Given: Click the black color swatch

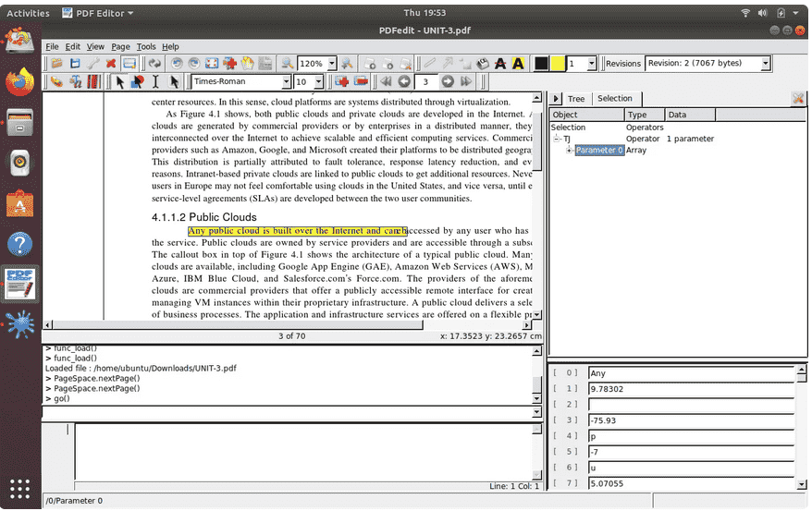Looking at the screenshot, I should pos(542,64).
